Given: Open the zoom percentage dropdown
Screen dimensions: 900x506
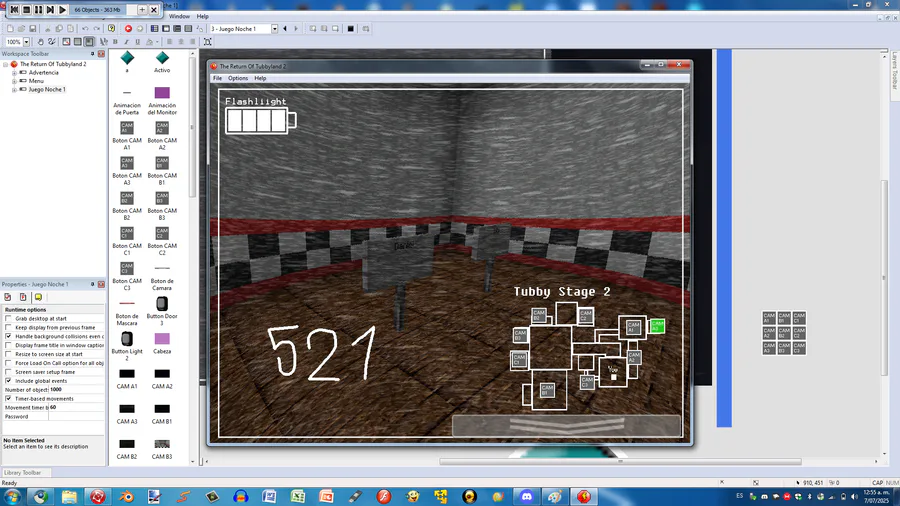Looking at the screenshot, I should [26, 42].
